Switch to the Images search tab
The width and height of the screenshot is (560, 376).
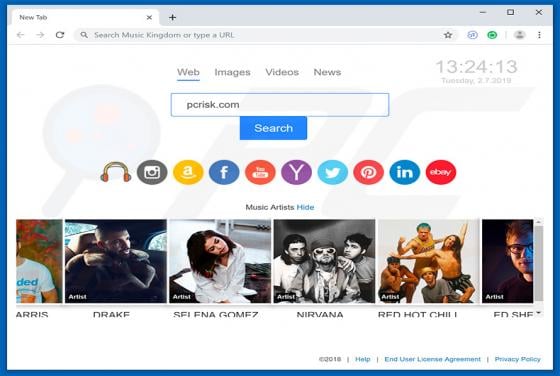(x=232, y=72)
